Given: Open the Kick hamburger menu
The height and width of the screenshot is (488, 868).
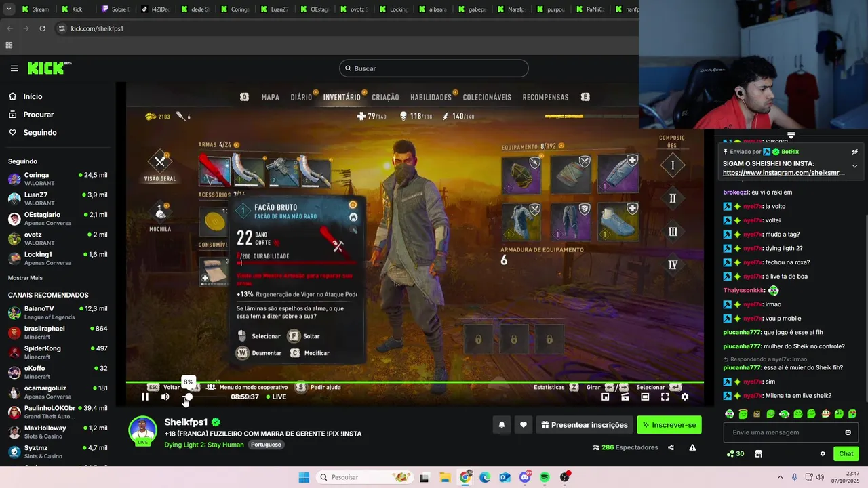Looking at the screenshot, I should (14, 68).
